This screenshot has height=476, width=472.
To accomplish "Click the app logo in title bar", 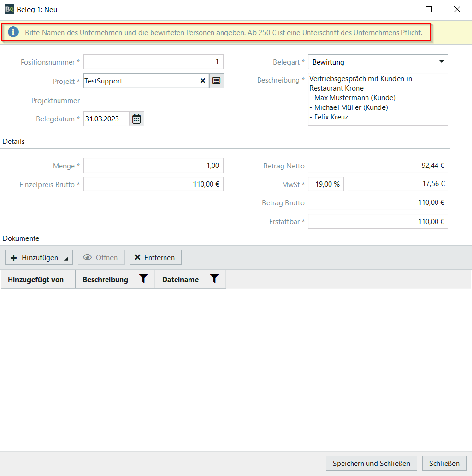I will 9,9.
